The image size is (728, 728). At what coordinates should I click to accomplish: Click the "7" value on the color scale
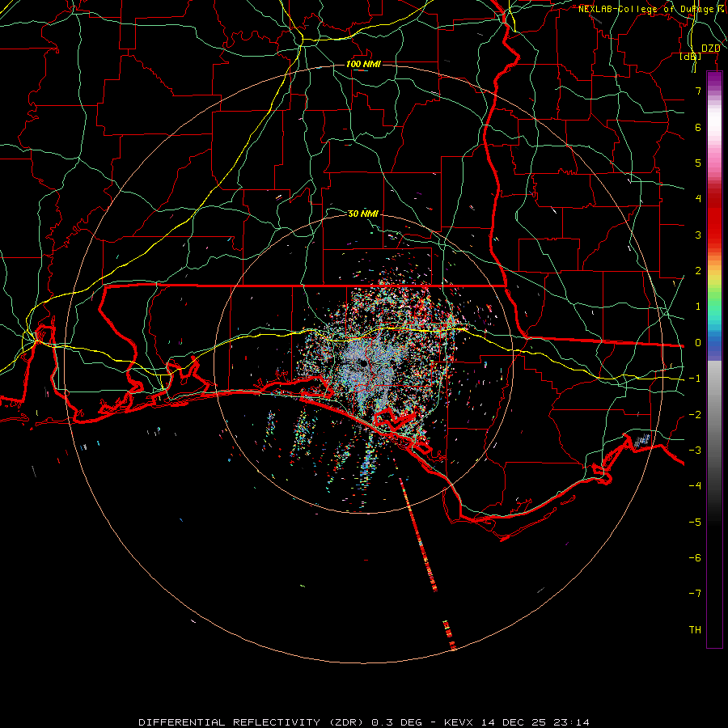pyautogui.click(x=698, y=91)
